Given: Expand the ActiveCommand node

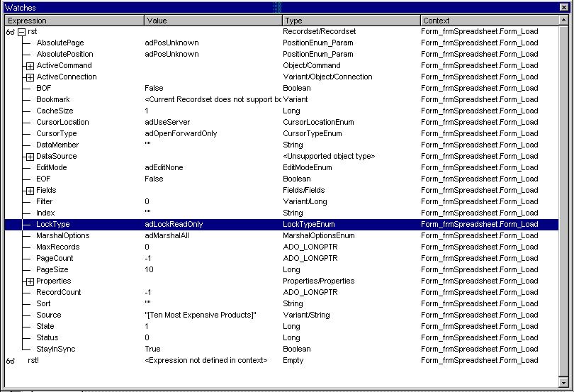Looking at the screenshot, I should [x=30, y=66].
